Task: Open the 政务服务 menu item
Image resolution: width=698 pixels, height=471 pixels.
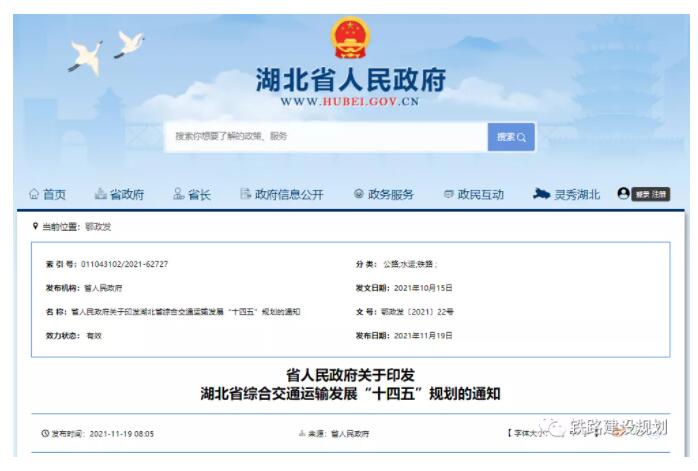Action: coord(390,194)
